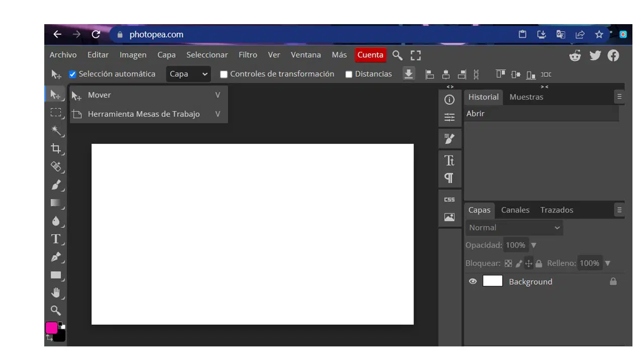Image resolution: width=644 pixels, height=362 pixels.
Task: Select the Hand tool
Action: click(x=56, y=293)
